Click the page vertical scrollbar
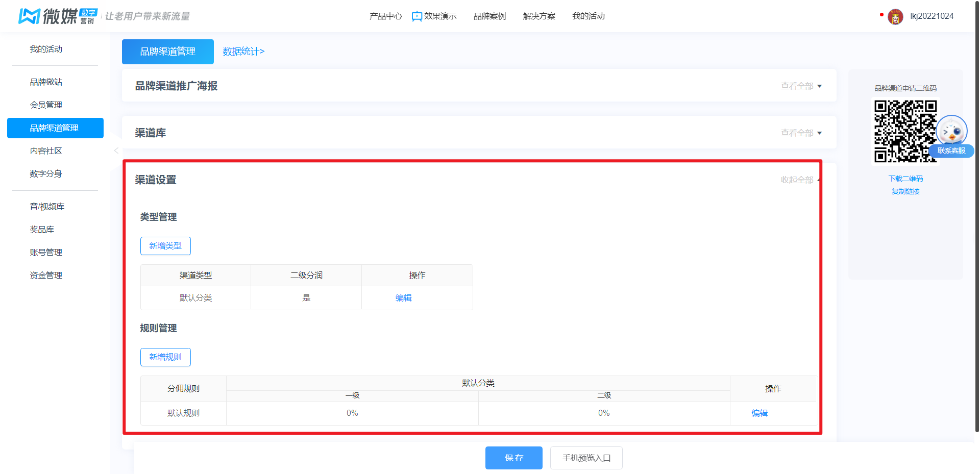 pos(977,217)
